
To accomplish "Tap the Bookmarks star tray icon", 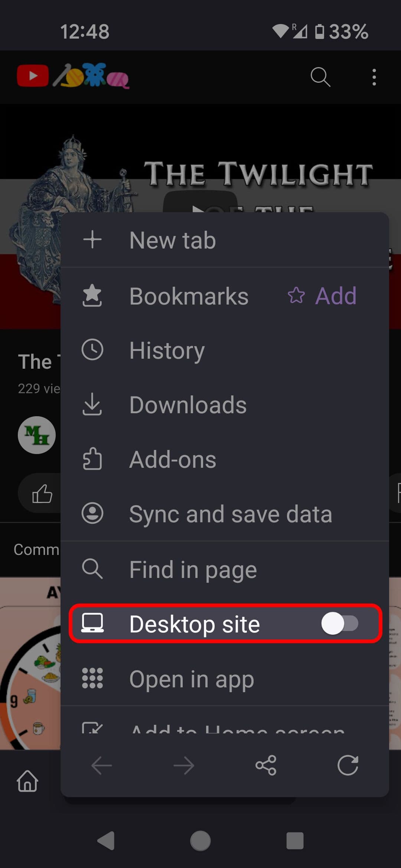I will tap(92, 295).
